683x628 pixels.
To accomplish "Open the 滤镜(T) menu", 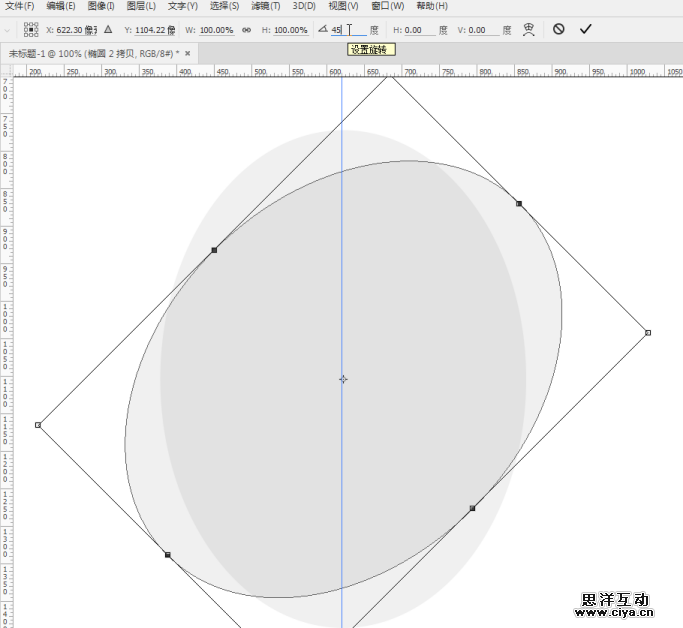I will (264, 6).
